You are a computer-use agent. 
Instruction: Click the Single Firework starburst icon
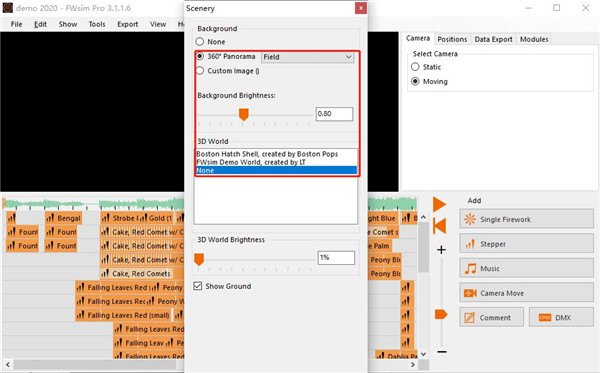[x=470, y=219]
